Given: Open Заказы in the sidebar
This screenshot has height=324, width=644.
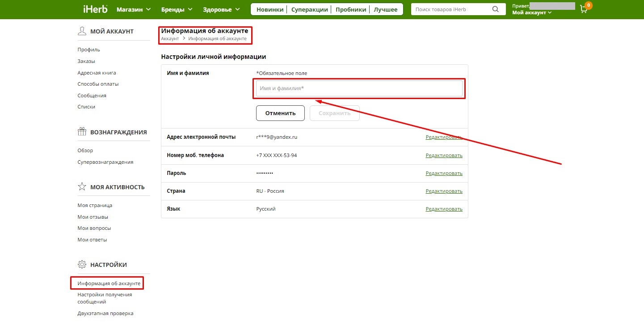Looking at the screenshot, I should [86, 61].
